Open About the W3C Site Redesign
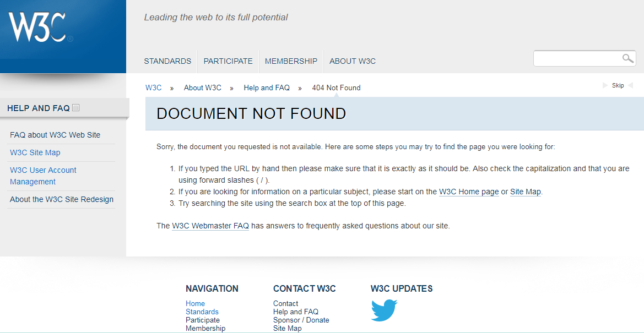Image resolution: width=644 pixels, height=333 pixels. [62, 199]
